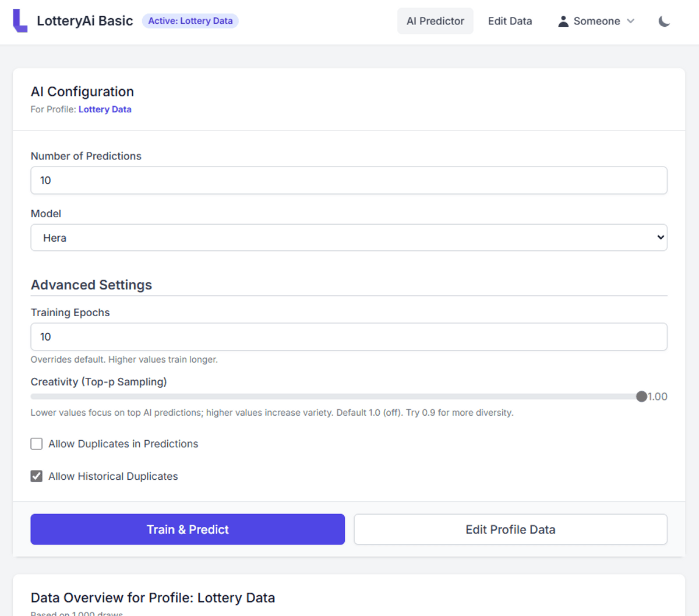Click the middle of the Creativity slider track

click(336, 396)
